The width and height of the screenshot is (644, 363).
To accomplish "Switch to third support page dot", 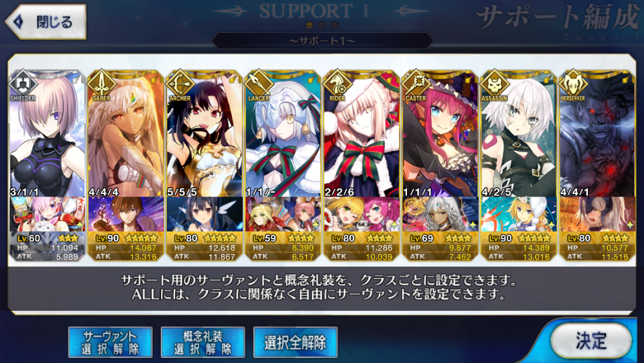I will coord(335,26).
